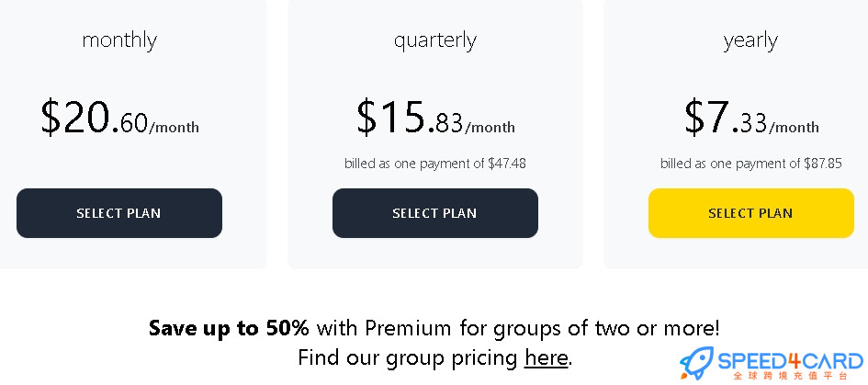
Task: Click the 'yearly' plan heading
Action: click(750, 40)
